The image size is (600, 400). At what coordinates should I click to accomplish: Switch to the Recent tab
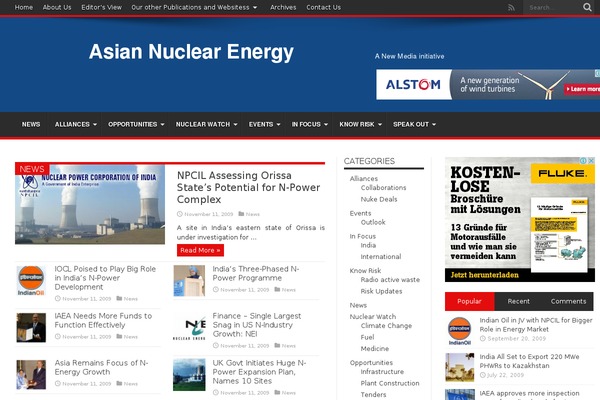coord(518,301)
